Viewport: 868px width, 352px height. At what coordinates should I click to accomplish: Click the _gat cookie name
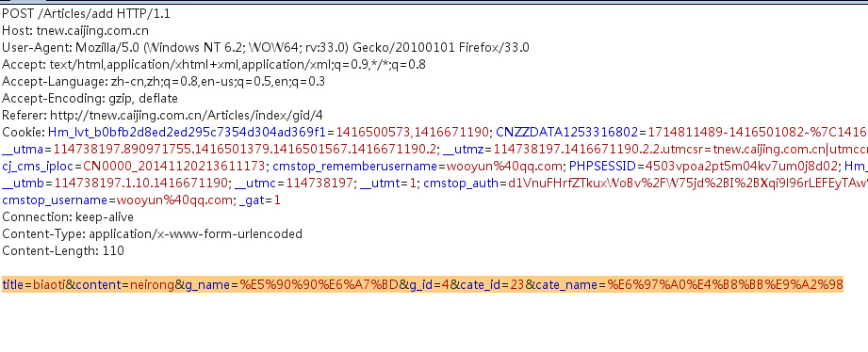253,200
